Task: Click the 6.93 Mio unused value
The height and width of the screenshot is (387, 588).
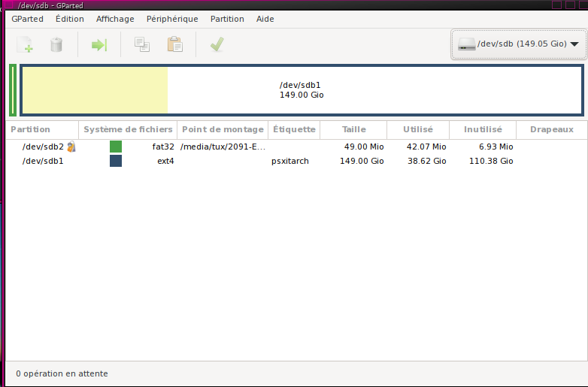Action: pyautogui.click(x=496, y=147)
